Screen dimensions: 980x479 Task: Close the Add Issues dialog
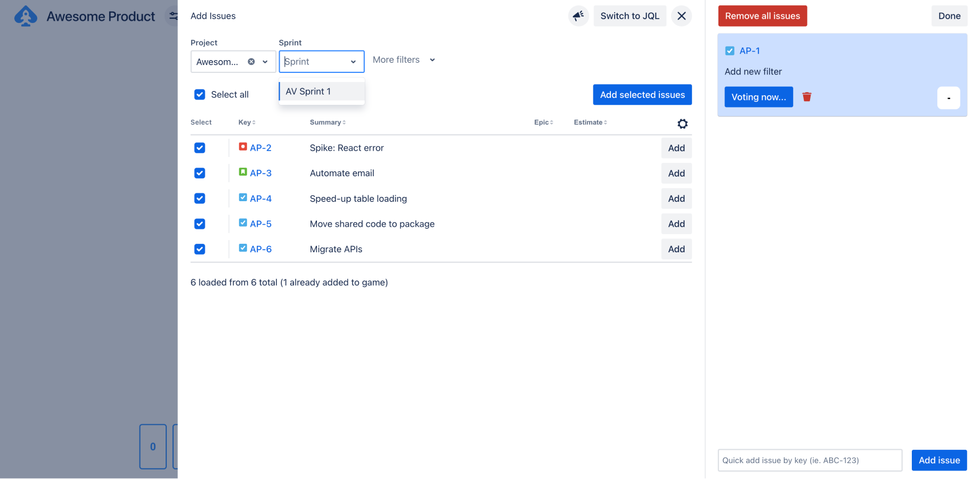(681, 16)
